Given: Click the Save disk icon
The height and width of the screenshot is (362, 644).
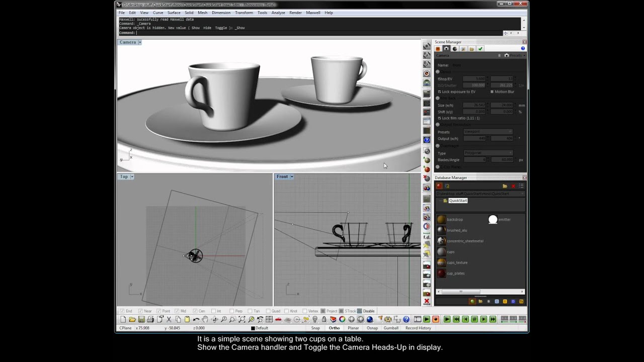Looking at the screenshot, I should point(141,319).
